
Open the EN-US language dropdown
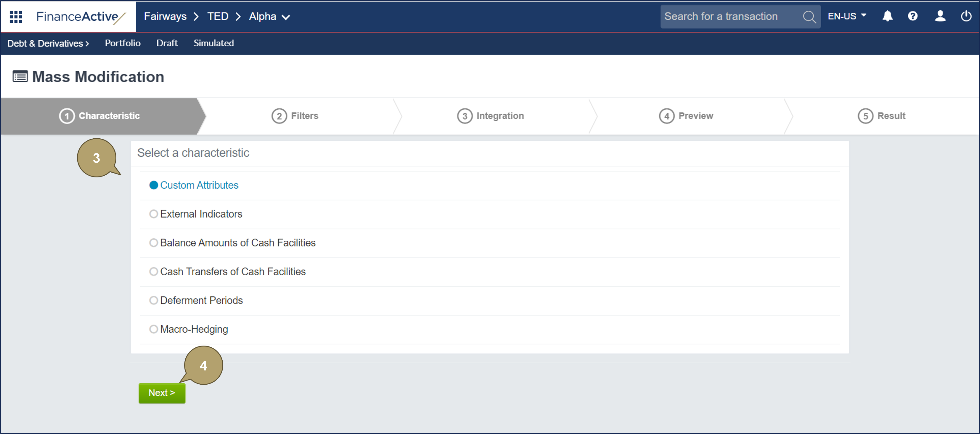846,16
